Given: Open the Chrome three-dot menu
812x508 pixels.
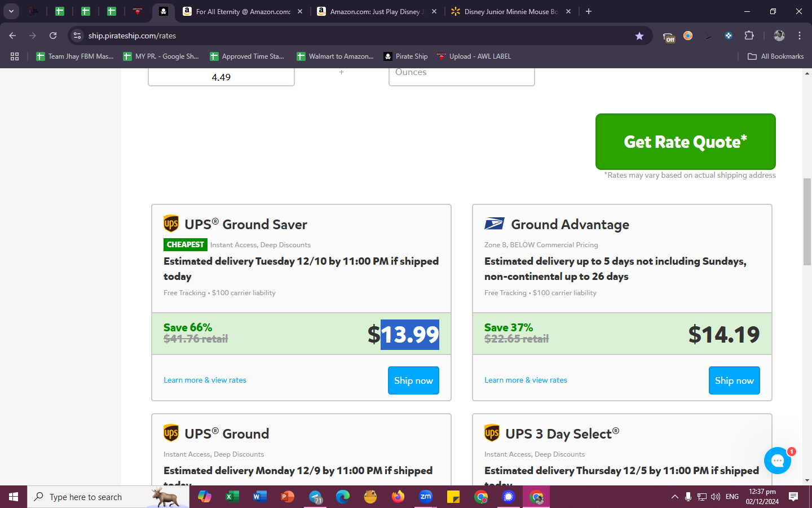Looking at the screenshot, I should pos(800,36).
